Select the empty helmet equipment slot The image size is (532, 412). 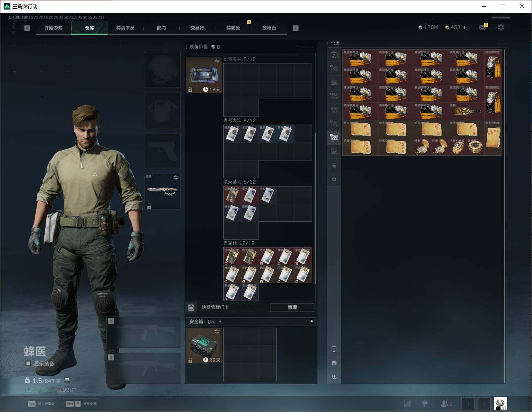click(162, 69)
